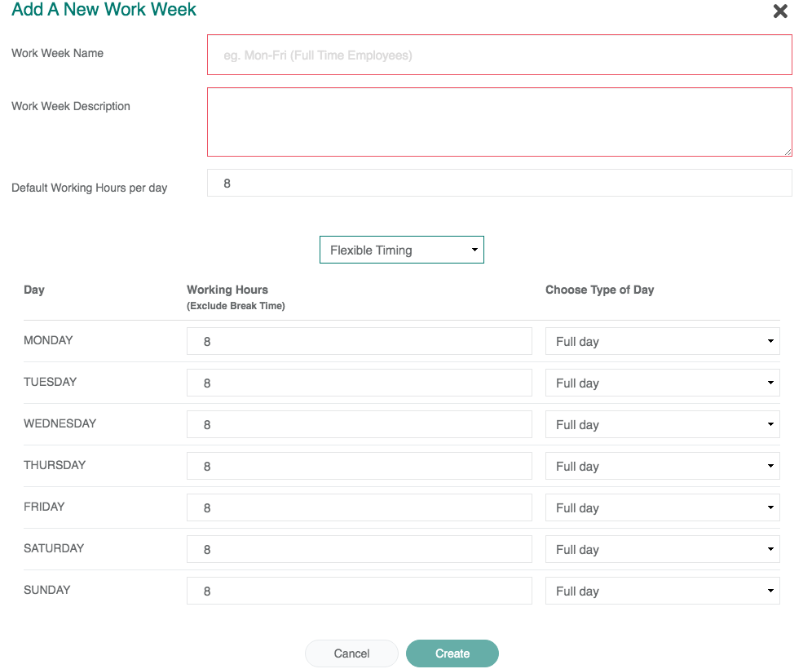Click the Work Week Name label
Image resolution: width=812 pixels, height=669 pixels.
(58, 53)
